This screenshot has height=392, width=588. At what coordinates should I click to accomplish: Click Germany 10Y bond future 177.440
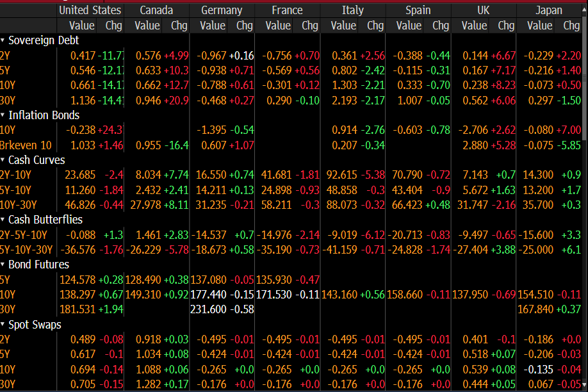[x=209, y=295]
